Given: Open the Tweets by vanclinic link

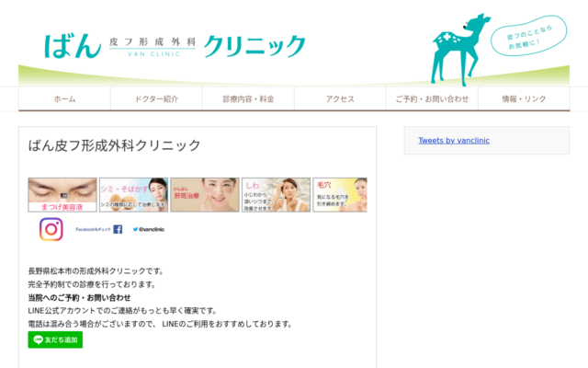Looking at the screenshot, I should (x=454, y=141).
